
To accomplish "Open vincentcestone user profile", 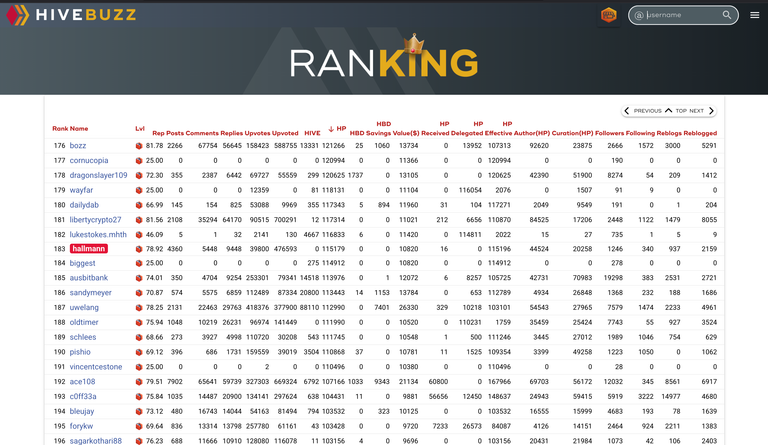I will (x=96, y=367).
